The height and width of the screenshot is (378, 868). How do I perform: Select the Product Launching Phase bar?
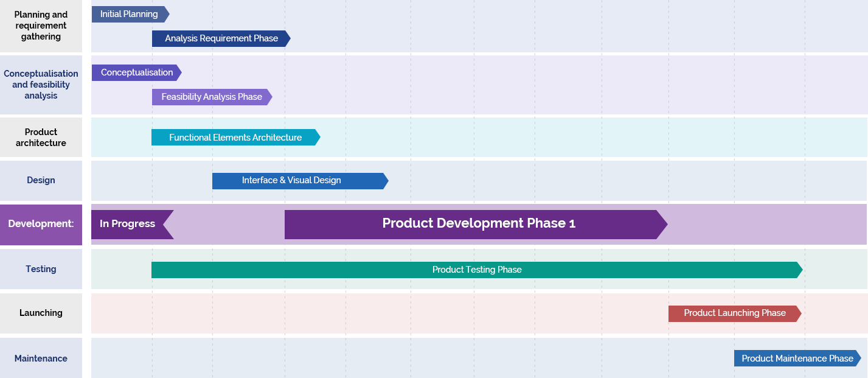tap(733, 313)
